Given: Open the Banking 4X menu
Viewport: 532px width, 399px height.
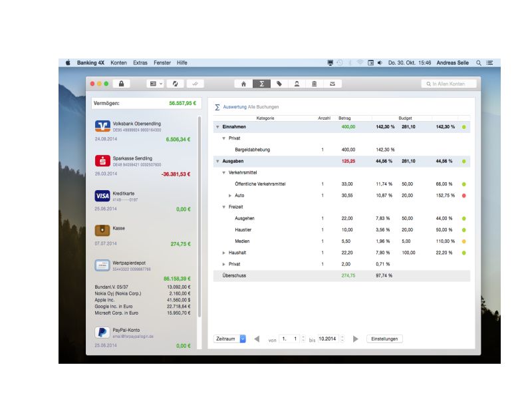Looking at the screenshot, I should coord(90,63).
